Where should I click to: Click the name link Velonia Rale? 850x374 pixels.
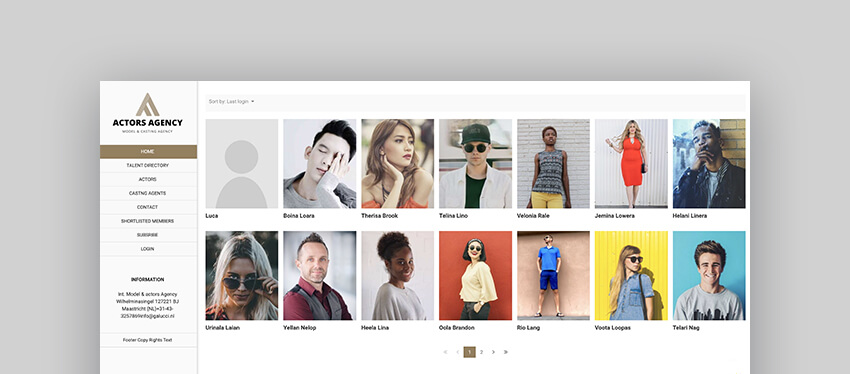coord(533,216)
